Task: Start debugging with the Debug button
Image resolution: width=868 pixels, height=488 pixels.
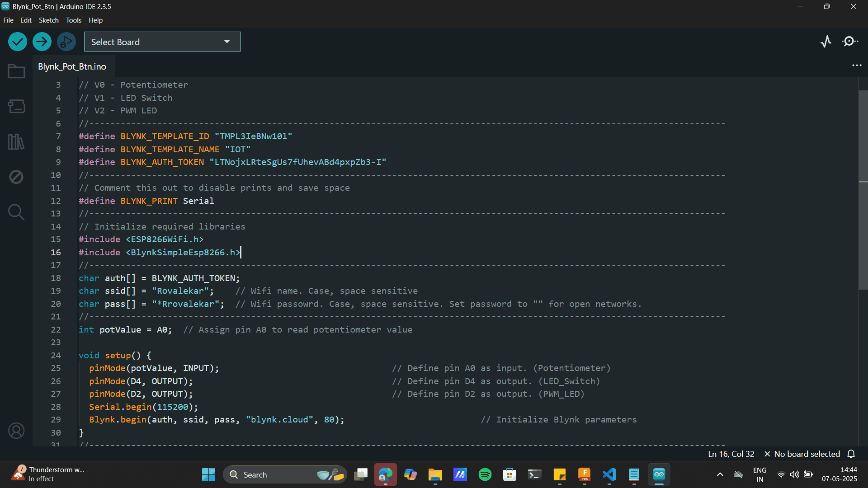Action: (x=66, y=42)
